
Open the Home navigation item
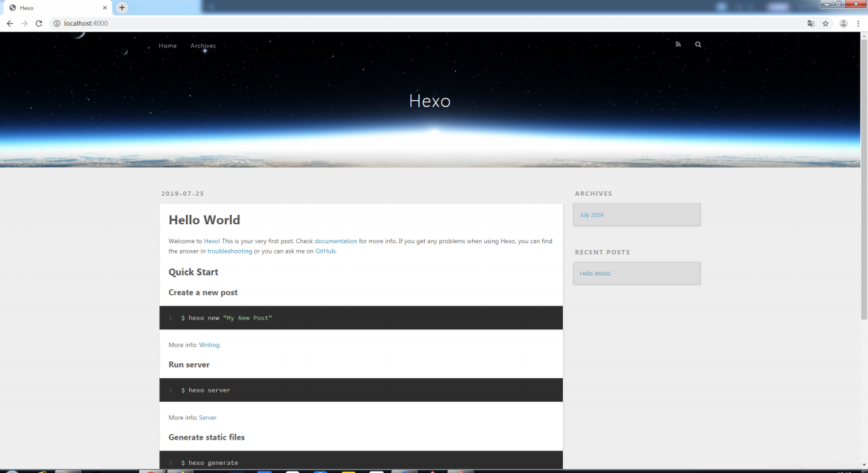click(x=167, y=46)
